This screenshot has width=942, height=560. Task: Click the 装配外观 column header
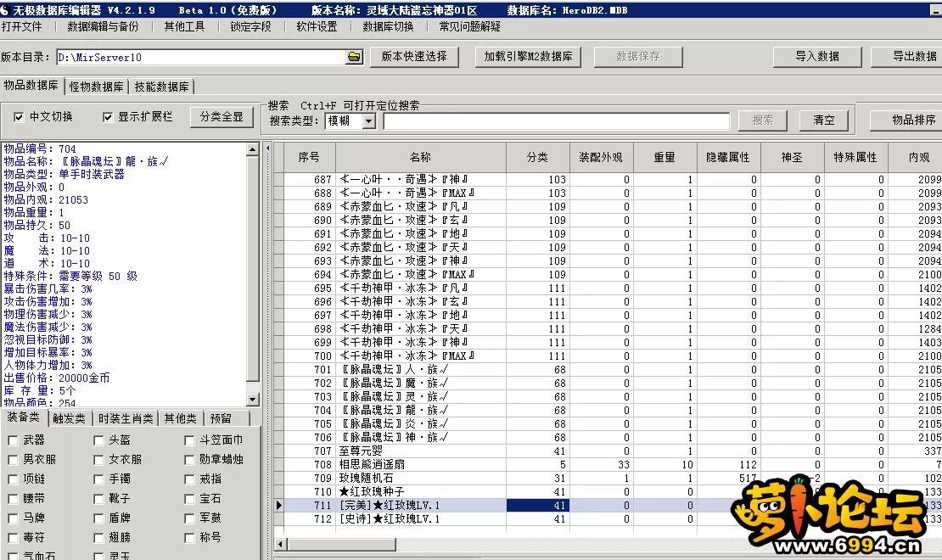point(601,158)
